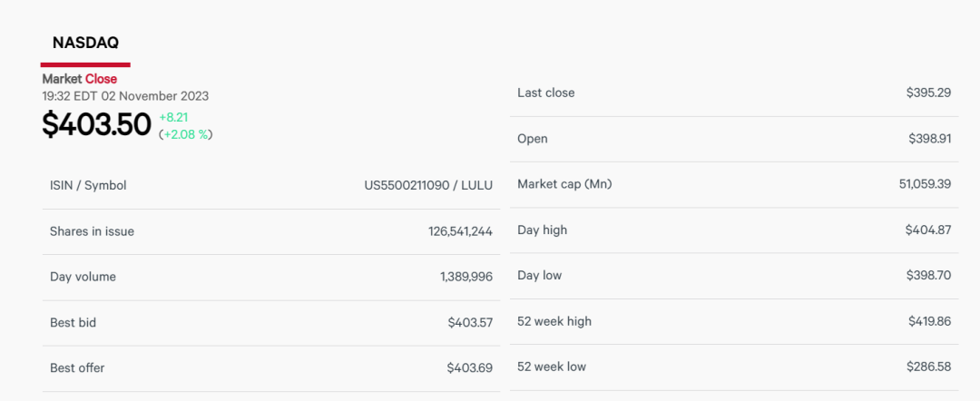Screen dimensions: 980x401
Task: Click the Day high value $404.87
Action: click(928, 230)
